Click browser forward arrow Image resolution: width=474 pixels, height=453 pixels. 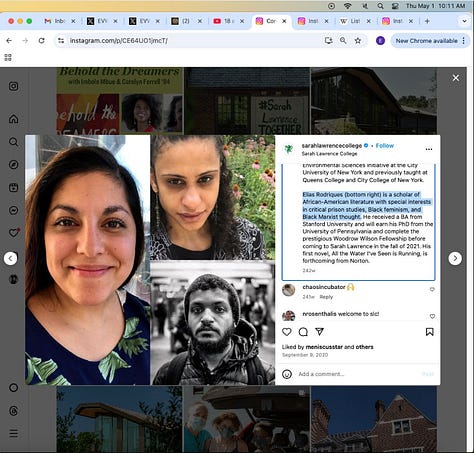point(25,40)
